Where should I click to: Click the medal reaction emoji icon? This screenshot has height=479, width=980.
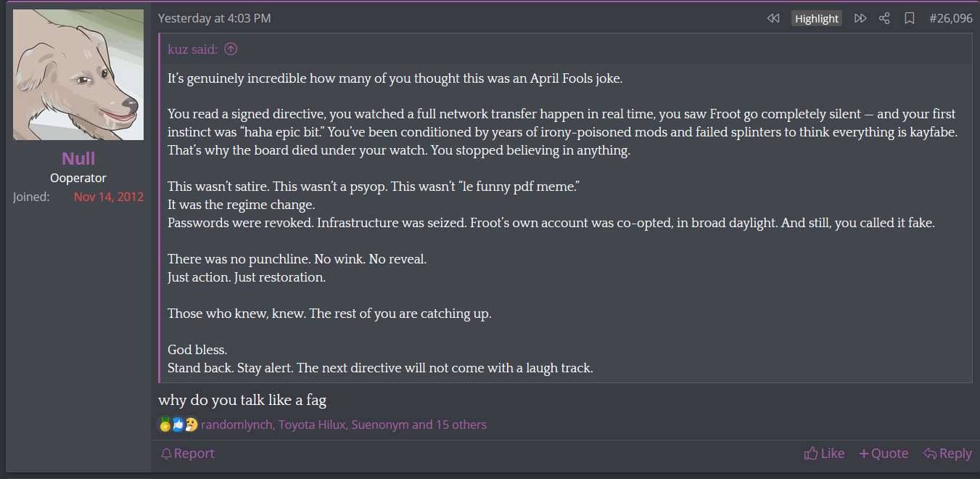pyautogui.click(x=165, y=425)
